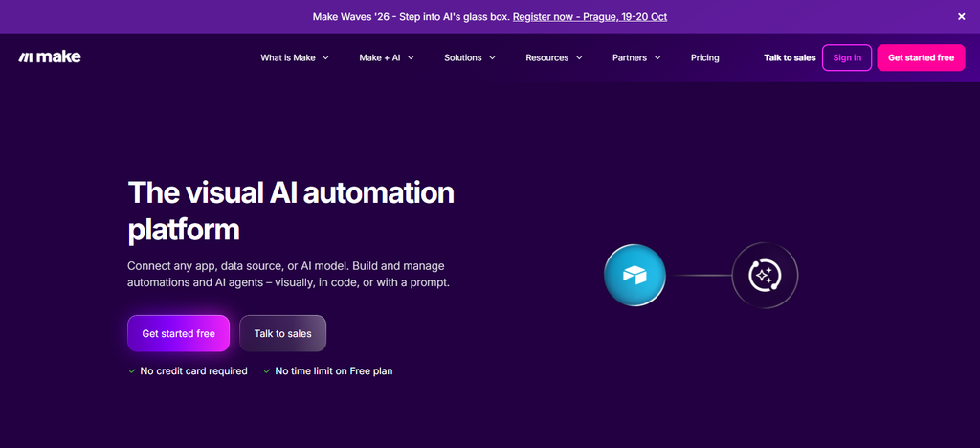The image size is (980, 448).
Task: Click the Sign in button
Action: click(847, 57)
